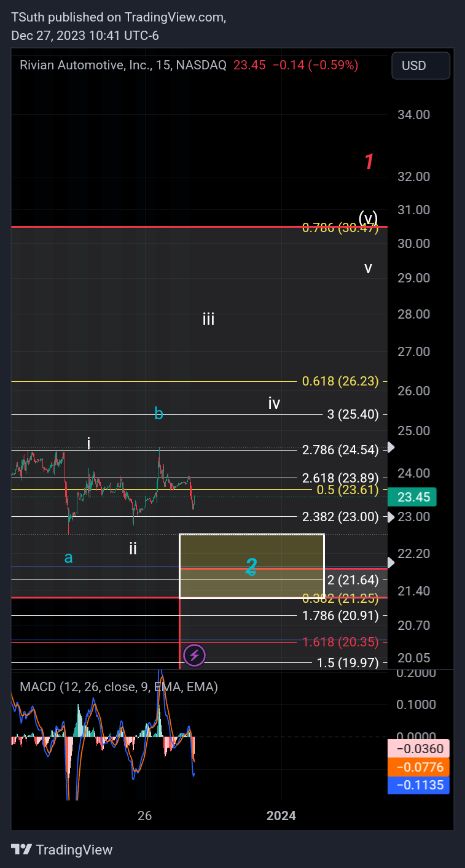Click the 0.5 (23.61) Fibonacci label

pos(348,490)
